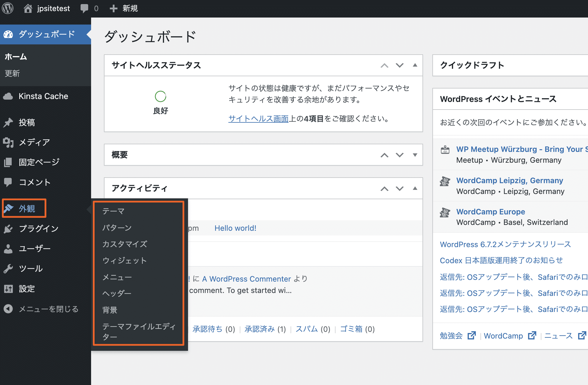Click the 設定 sliders icon

[x=8, y=289]
